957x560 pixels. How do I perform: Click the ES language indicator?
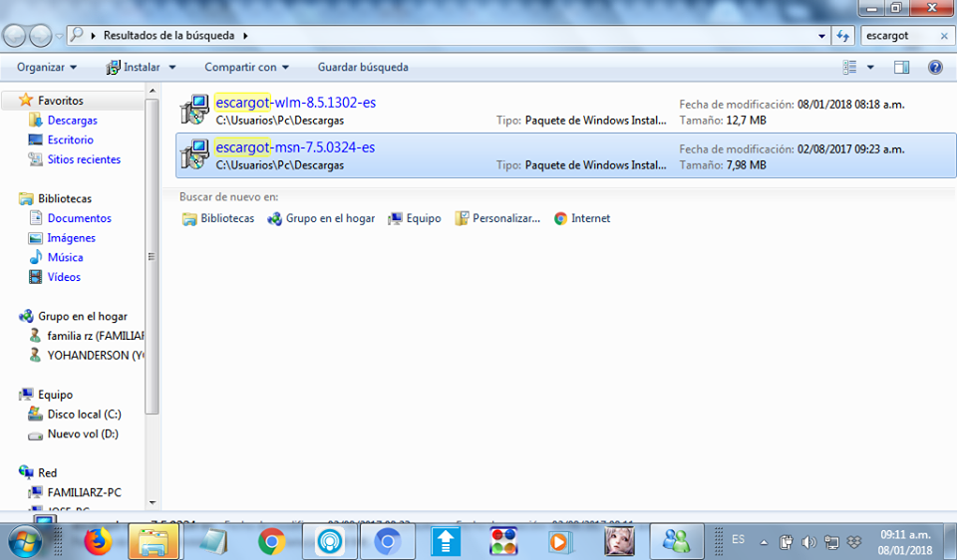click(x=738, y=539)
